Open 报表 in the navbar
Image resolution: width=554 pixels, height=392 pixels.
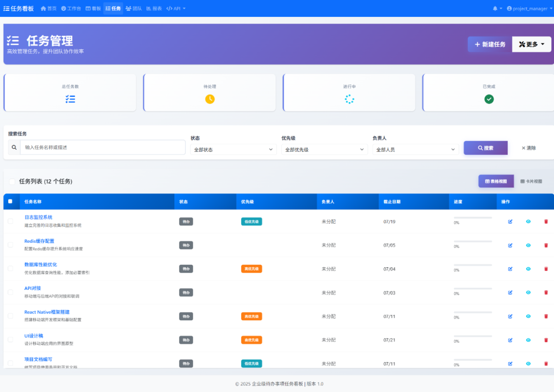(154, 9)
